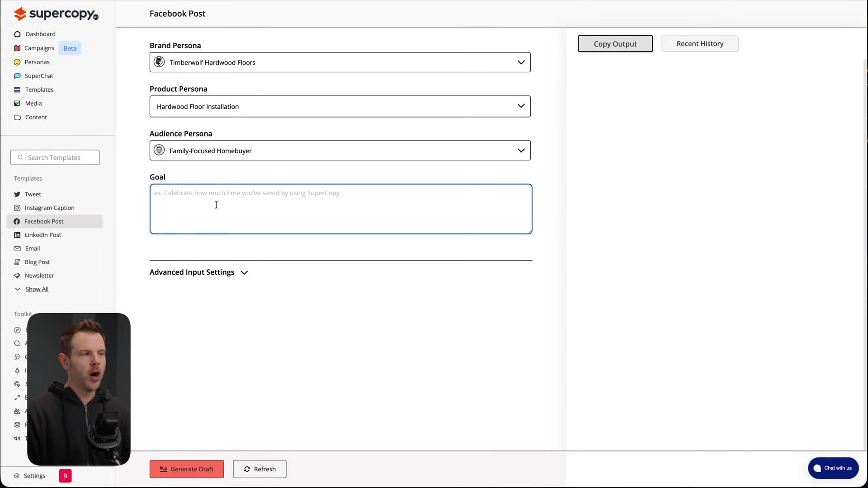Select the Tweet bird icon
868x488 pixels.
(x=17, y=194)
